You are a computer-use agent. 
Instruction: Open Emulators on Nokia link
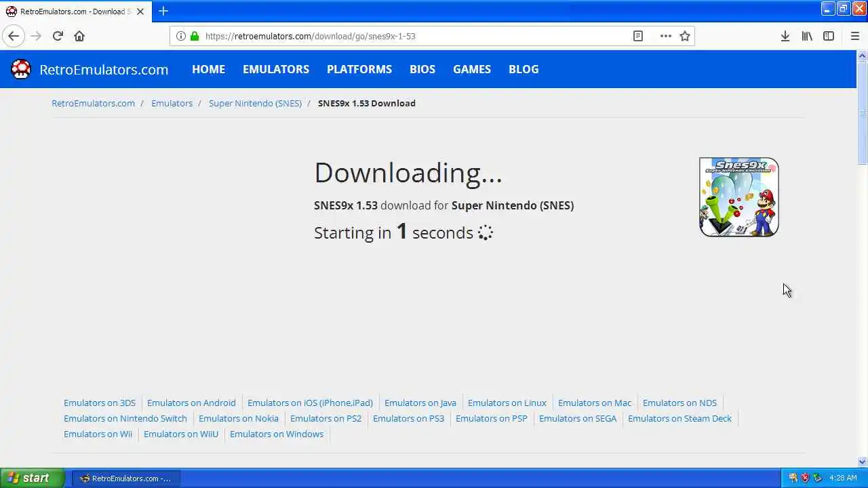coord(239,418)
